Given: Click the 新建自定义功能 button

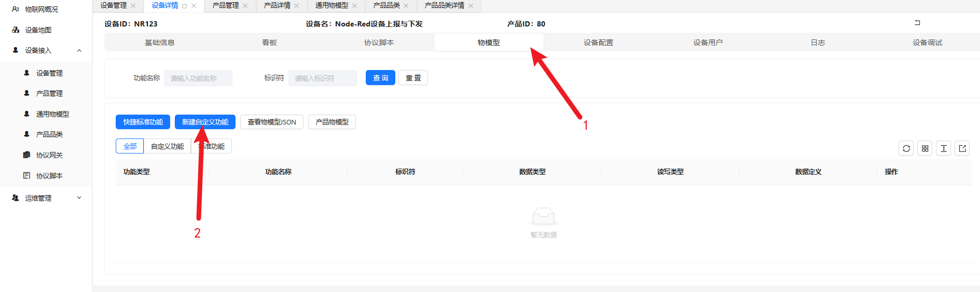Looking at the screenshot, I should click(x=205, y=122).
